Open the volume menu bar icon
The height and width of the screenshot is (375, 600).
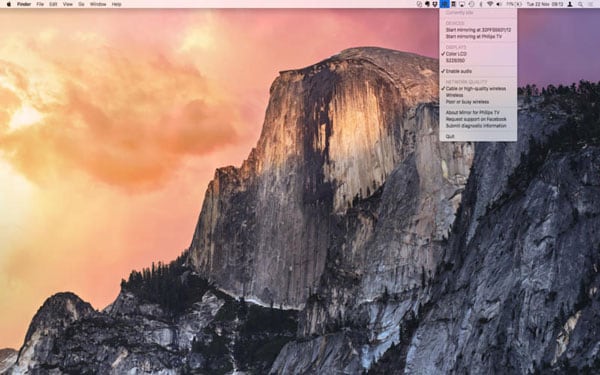(x=499, y=4)
